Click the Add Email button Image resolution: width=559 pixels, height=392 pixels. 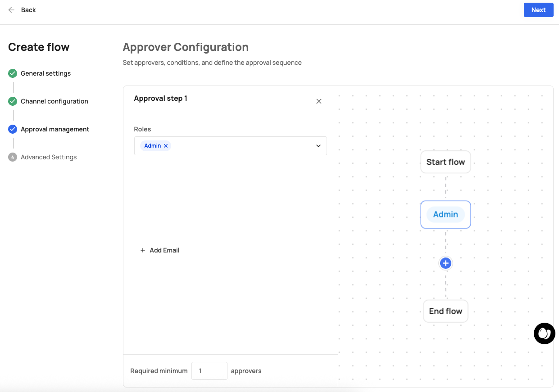click(x=164, y=250)
